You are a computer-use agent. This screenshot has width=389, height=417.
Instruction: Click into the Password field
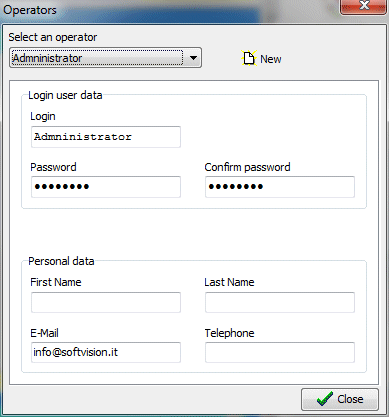[106, 187]
